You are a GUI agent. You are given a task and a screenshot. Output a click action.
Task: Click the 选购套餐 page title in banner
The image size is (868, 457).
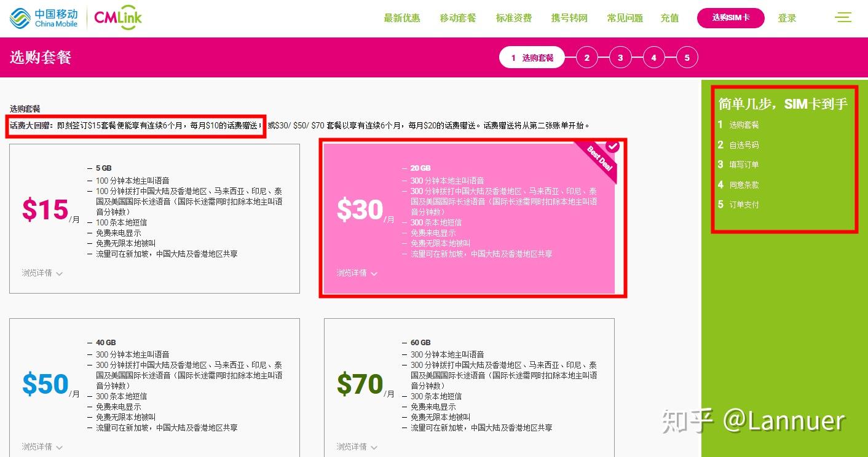click(41, 58)
